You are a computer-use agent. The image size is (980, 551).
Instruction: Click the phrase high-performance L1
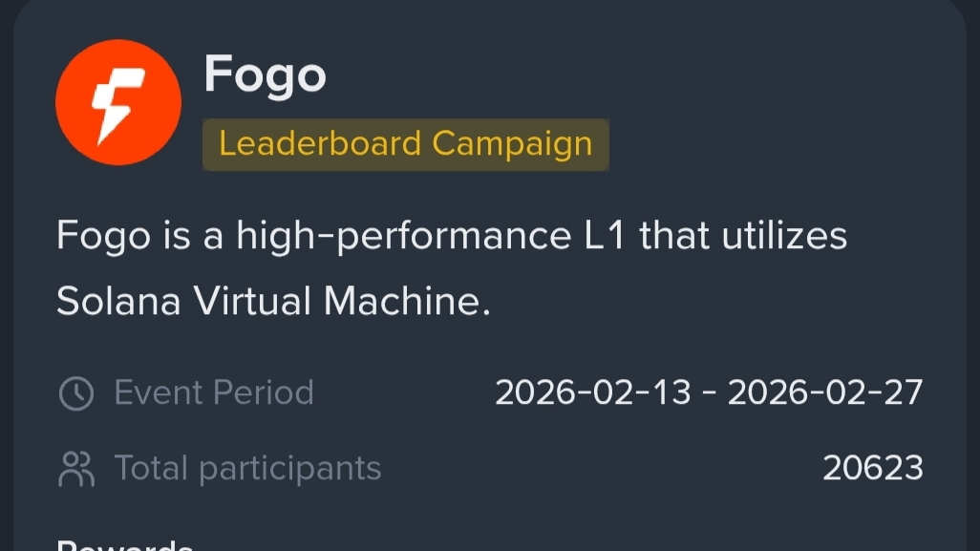430,235
